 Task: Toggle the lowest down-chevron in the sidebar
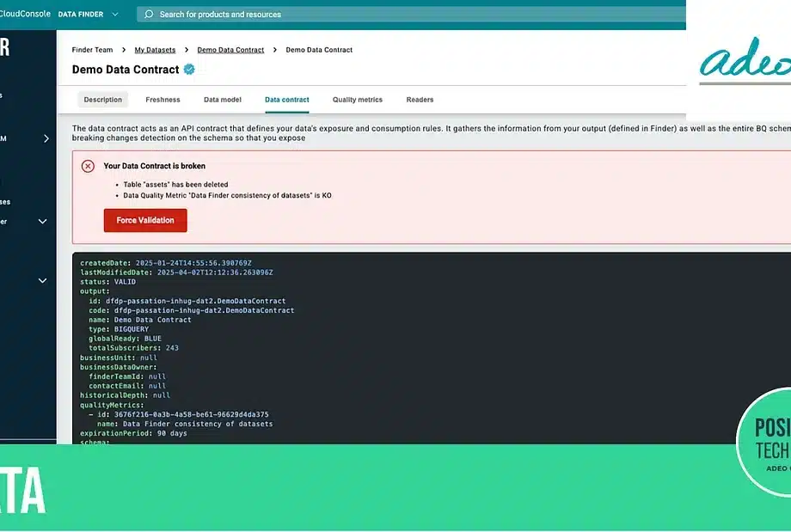(x=42, y=280)
